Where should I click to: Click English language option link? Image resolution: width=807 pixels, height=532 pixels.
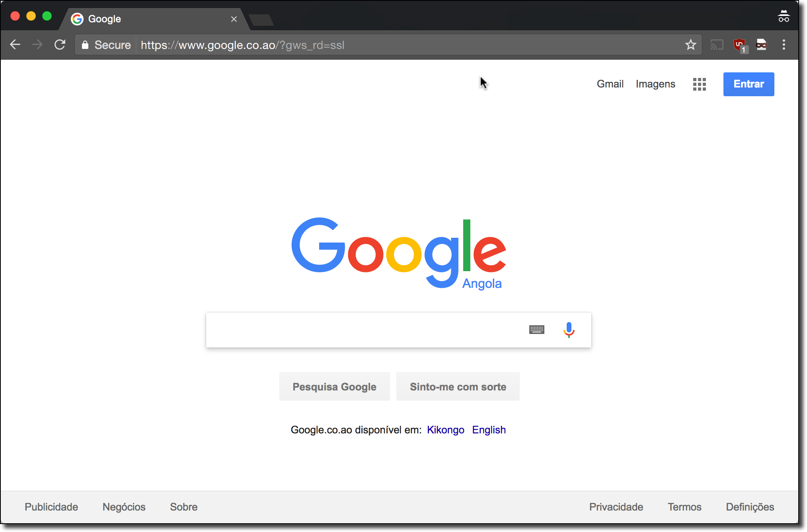(x=489, y=430)
